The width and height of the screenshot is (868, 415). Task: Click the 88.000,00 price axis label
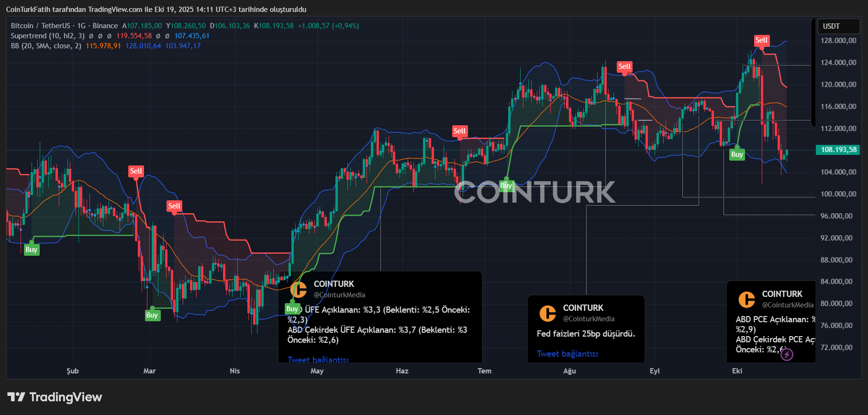click(836, 260)
